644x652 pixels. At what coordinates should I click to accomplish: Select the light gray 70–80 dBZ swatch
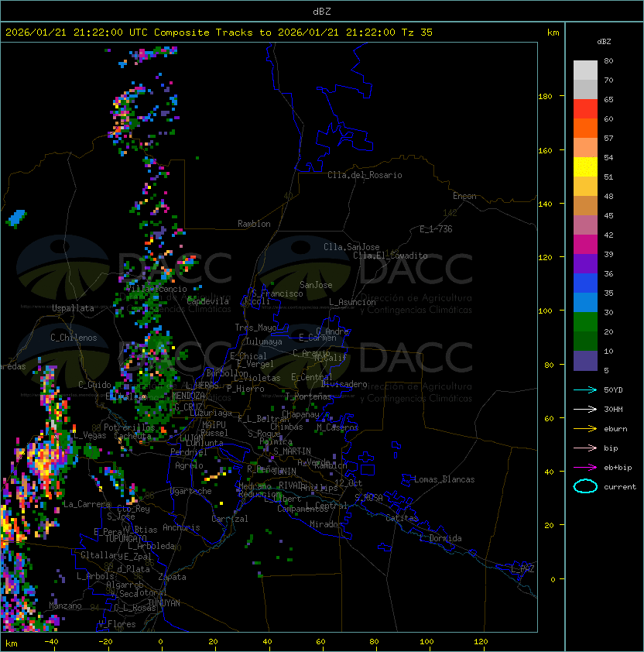pyautogui.click(x=585, y=70)
